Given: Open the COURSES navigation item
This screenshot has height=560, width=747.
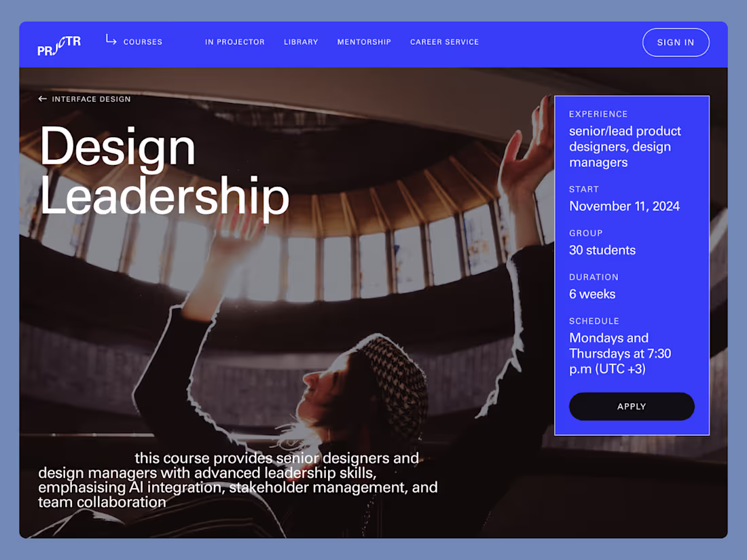Looking at the screenshot, I should [x=143, y=42].
